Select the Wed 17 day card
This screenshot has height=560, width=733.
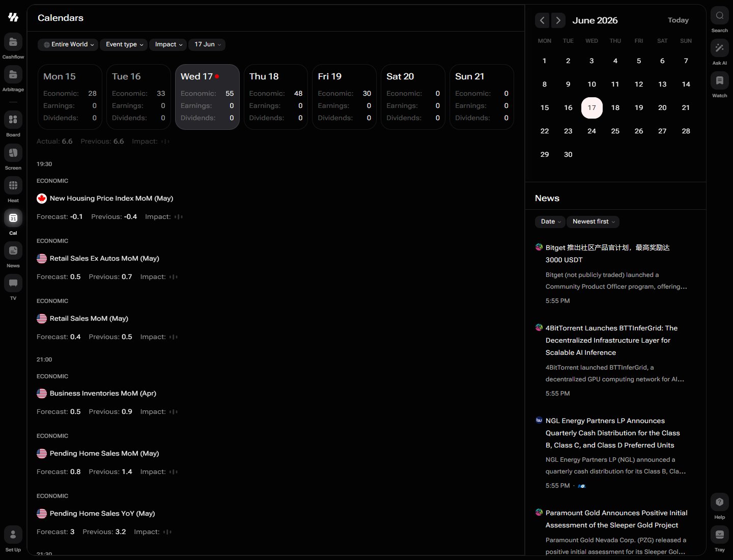click(x=207, y=97)
